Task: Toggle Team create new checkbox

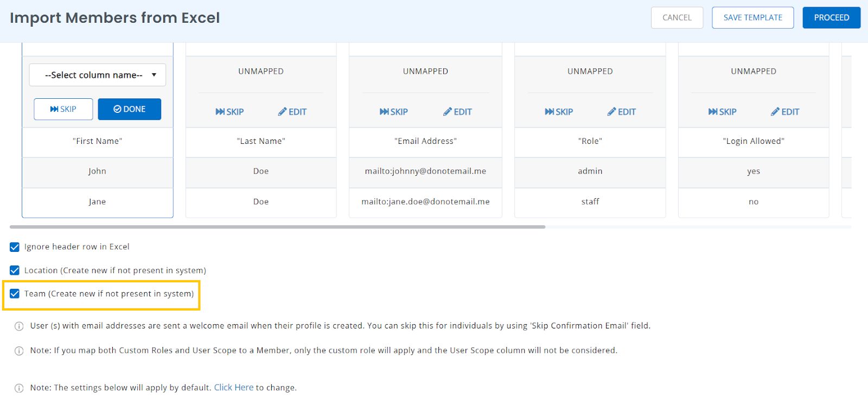Action: (x=15, y=294)
